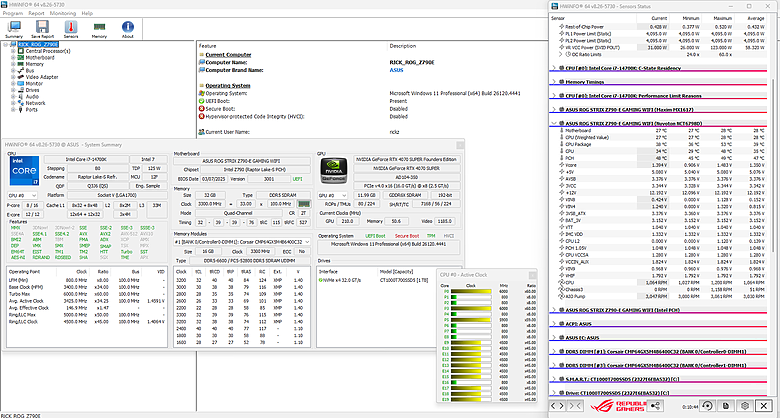Close the CPU #0 Active Clock window
The width and height of the screenshot is (780, 418).
click(x=532, y=275)
